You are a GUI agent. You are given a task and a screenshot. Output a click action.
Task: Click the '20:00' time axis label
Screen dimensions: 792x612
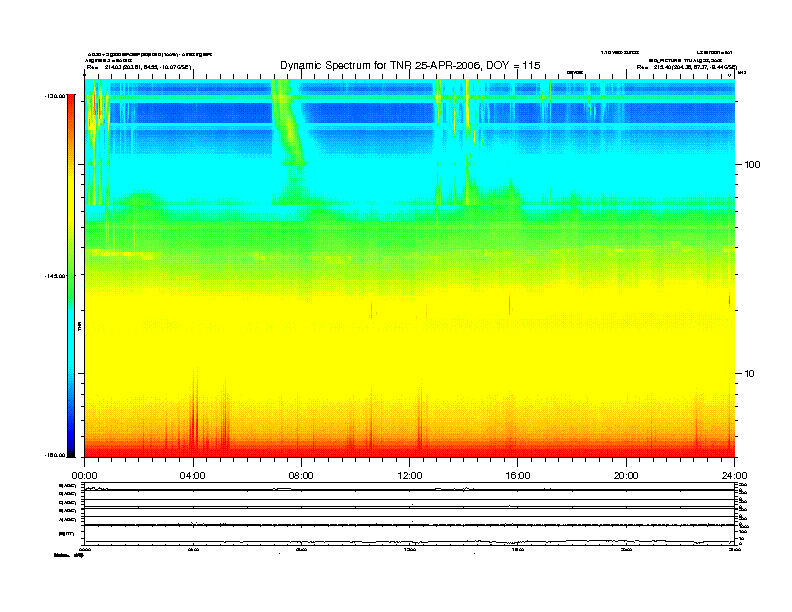pyautogui.click(x=626, y=476)
